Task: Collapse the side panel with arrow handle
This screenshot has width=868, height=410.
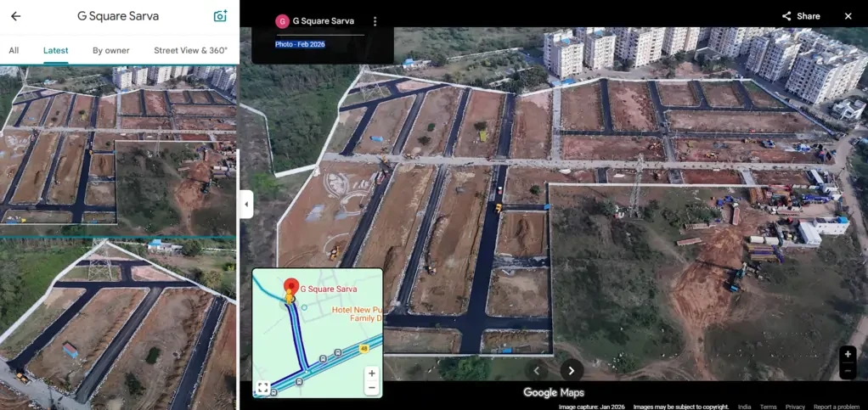Action: click(x=246, y=205)
